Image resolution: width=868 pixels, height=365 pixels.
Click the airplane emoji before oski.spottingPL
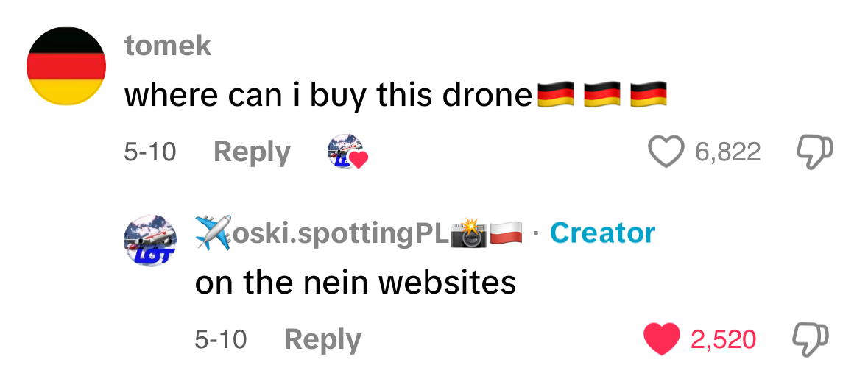coord(213,233)
